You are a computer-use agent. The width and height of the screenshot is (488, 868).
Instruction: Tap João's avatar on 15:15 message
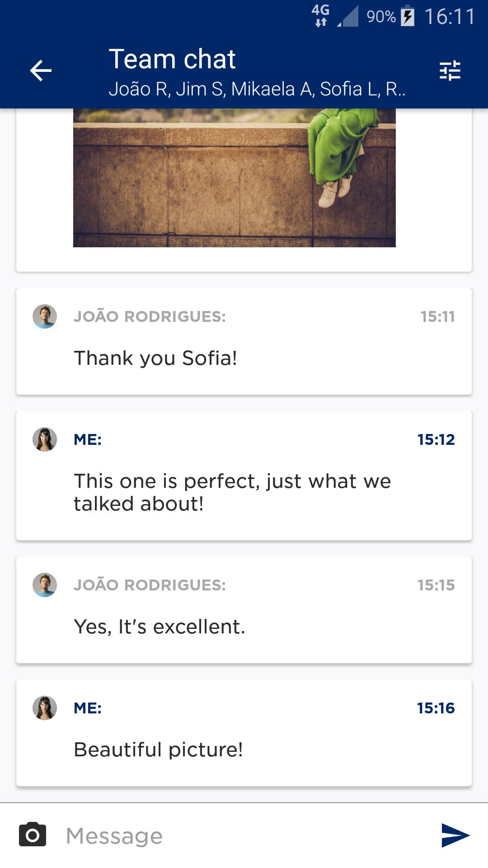(x=45, y=585)
